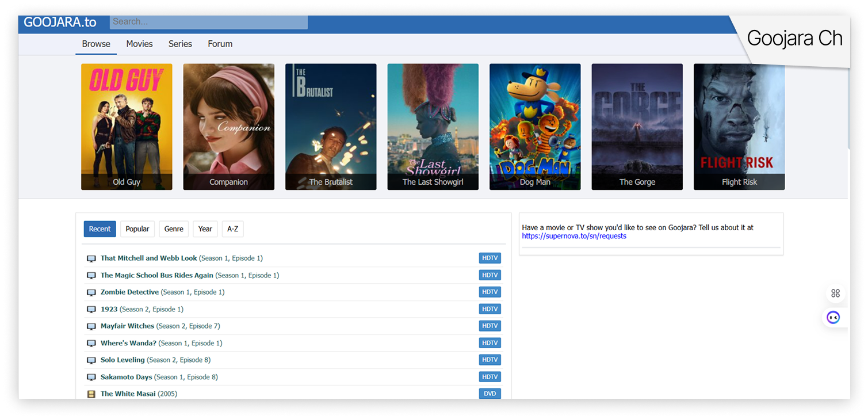Click the four-squares grid floating icon
This screenshot has width=868, height=419.
(835, 294)
